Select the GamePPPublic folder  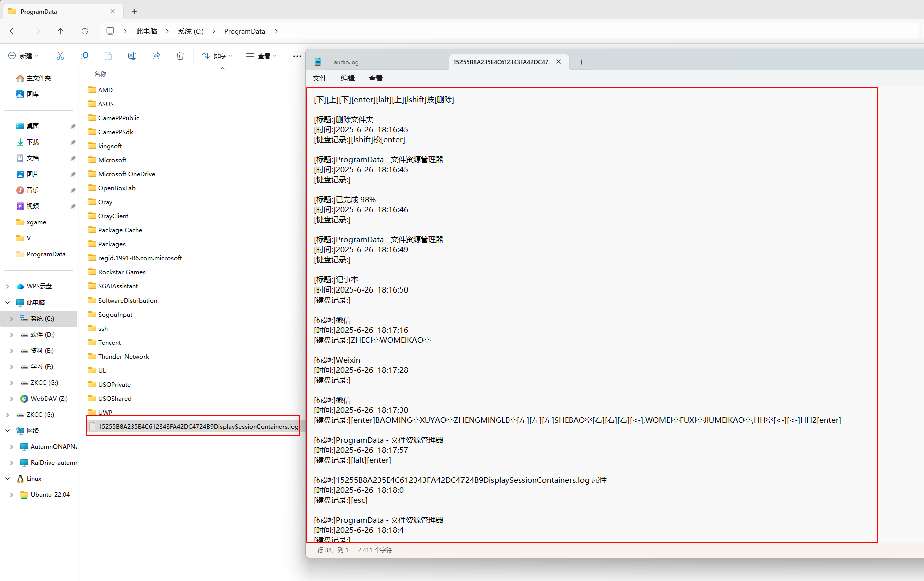pos(114,118)
